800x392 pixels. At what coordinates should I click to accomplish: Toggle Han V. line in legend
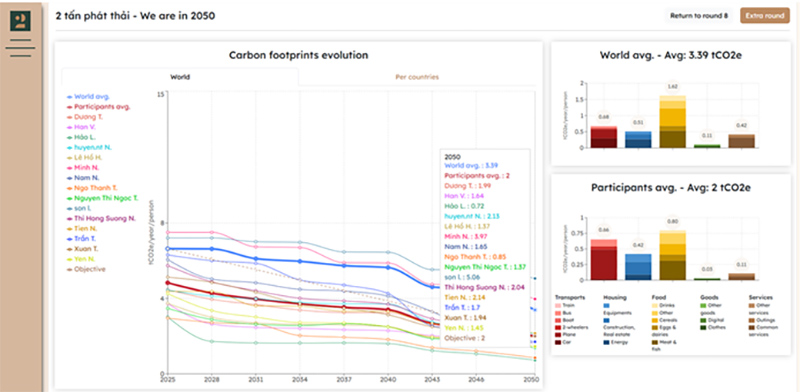(82, 127)
